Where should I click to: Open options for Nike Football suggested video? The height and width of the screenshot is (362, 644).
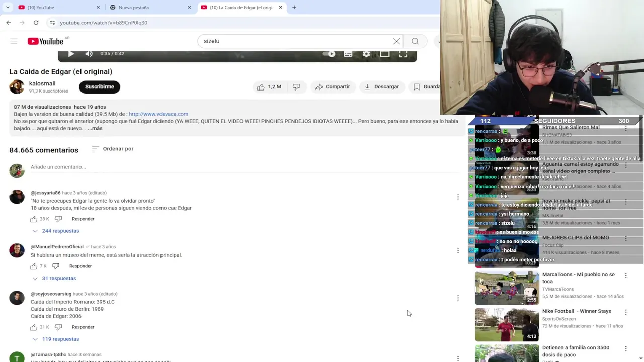(626, 312)
